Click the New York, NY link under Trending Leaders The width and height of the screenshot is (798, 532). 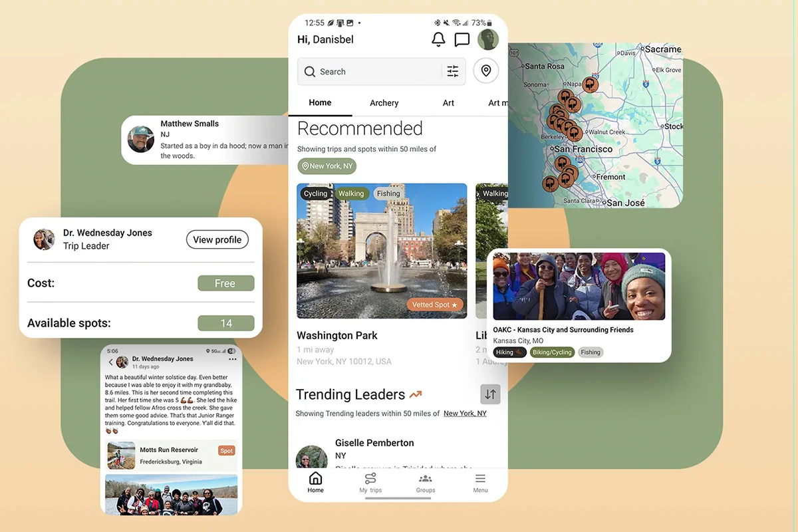465,414
